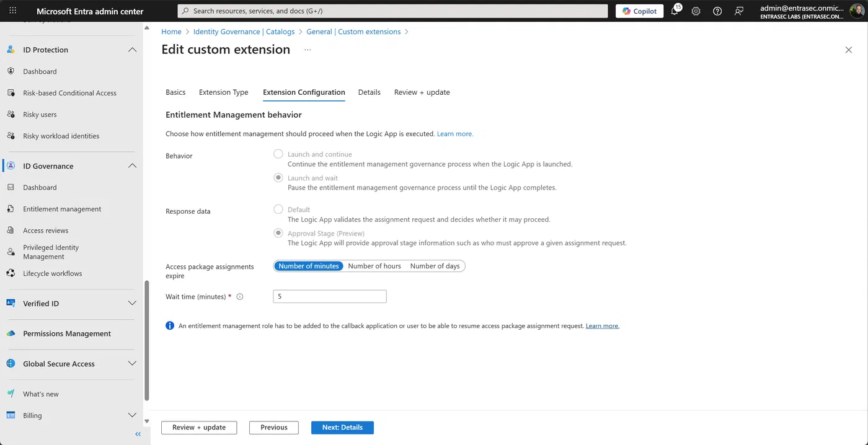Open General | Custom extensions breadcrumb
The image size is (868, 445).
coord(353,32)
